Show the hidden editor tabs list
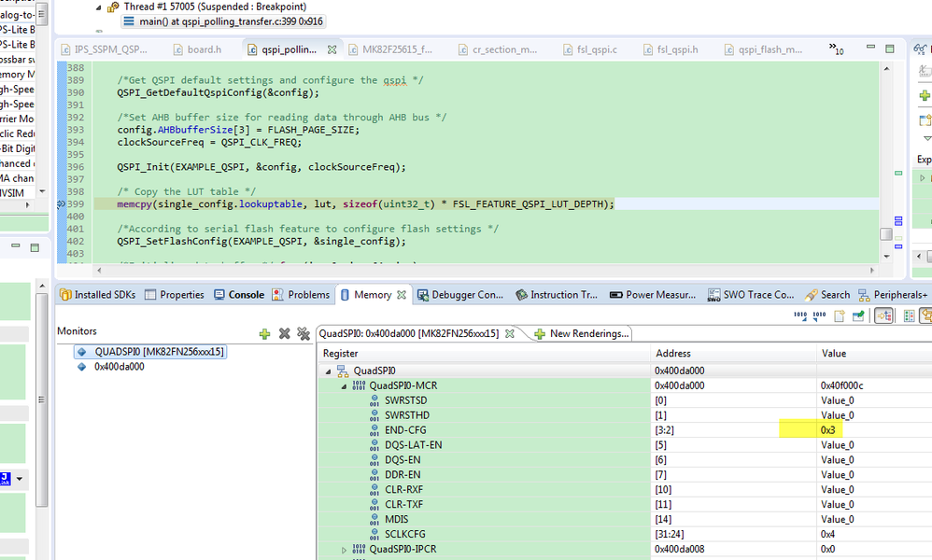 pyautogui.click(x=837, y=49)
